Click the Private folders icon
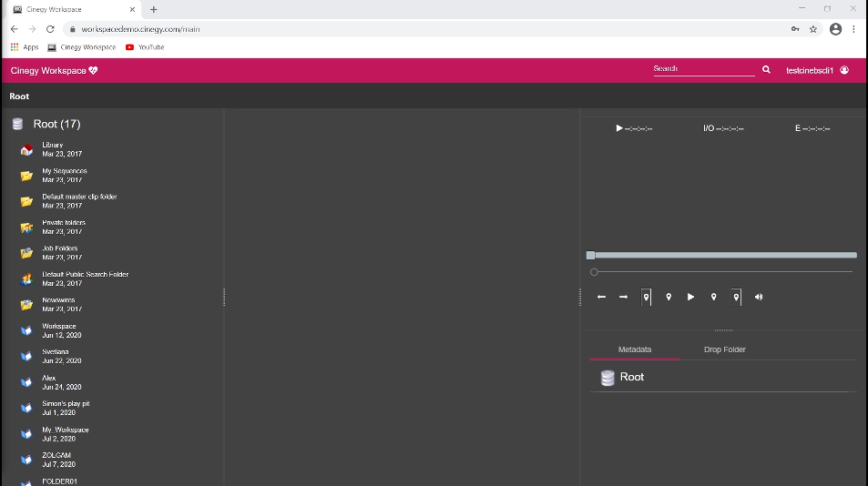The image size is (868, 486). (x=26, y=228)
